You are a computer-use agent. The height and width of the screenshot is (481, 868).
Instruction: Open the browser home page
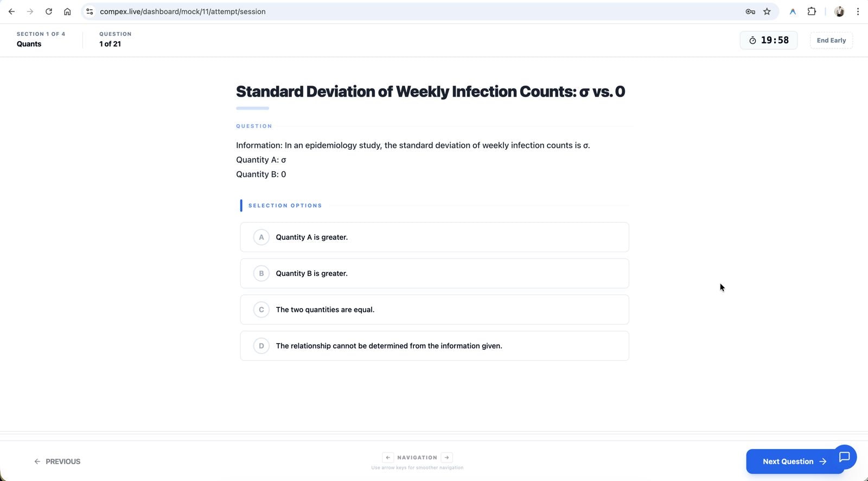(x=67, y=11)
